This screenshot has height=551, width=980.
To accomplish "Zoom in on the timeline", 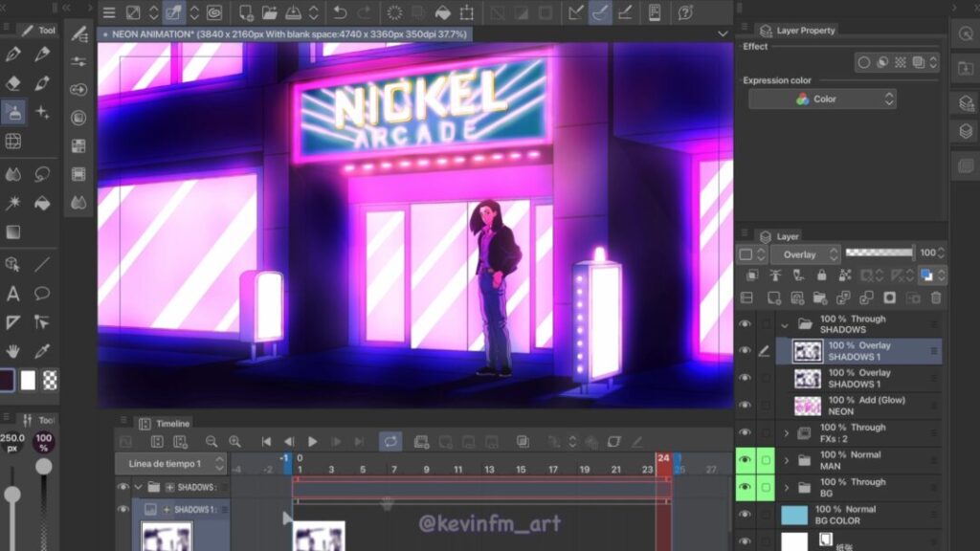I will point(234,441).
